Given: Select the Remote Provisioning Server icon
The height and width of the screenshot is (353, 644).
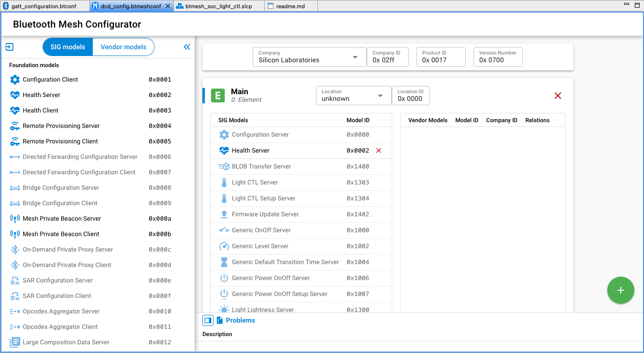Looking at the screenshot, I should click(x=14, y=126).
